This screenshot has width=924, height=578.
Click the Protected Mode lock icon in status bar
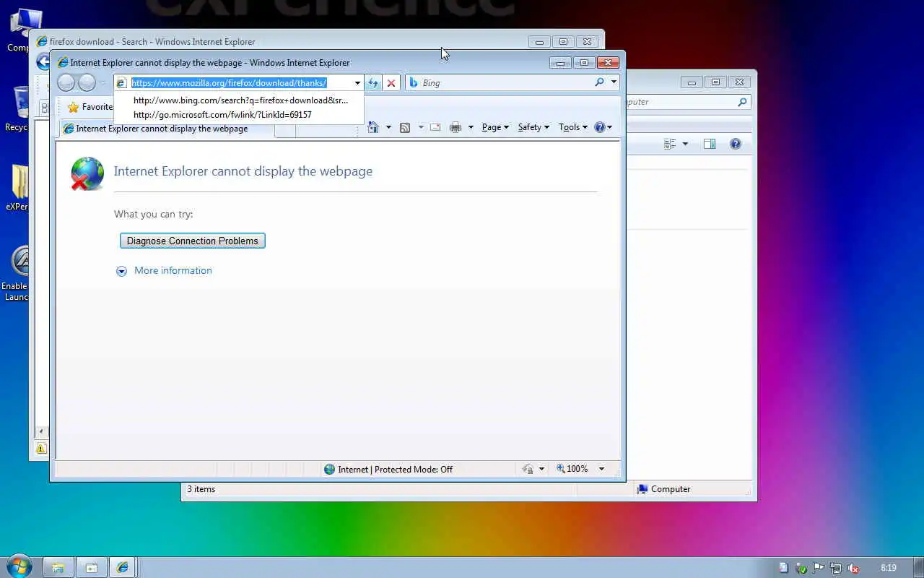(528, 469)
